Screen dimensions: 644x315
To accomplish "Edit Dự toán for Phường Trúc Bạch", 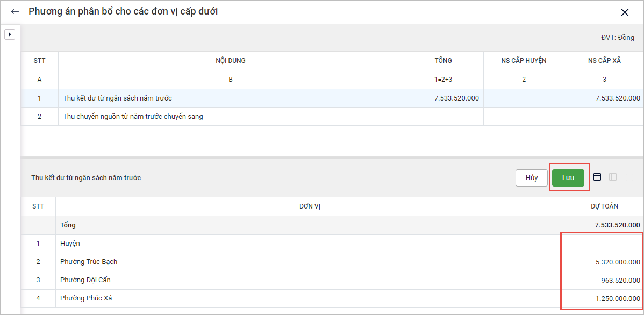I will pos(603,262).
